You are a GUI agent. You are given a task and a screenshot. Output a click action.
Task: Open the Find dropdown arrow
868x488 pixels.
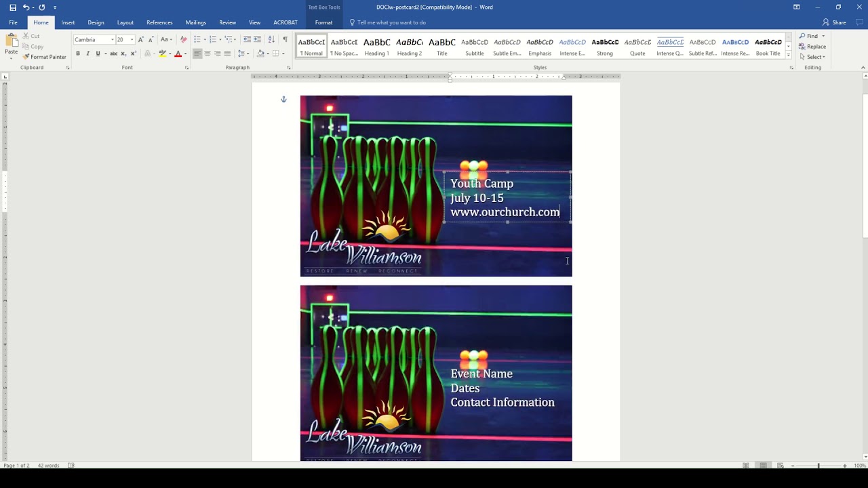click(x=823, y=36)
